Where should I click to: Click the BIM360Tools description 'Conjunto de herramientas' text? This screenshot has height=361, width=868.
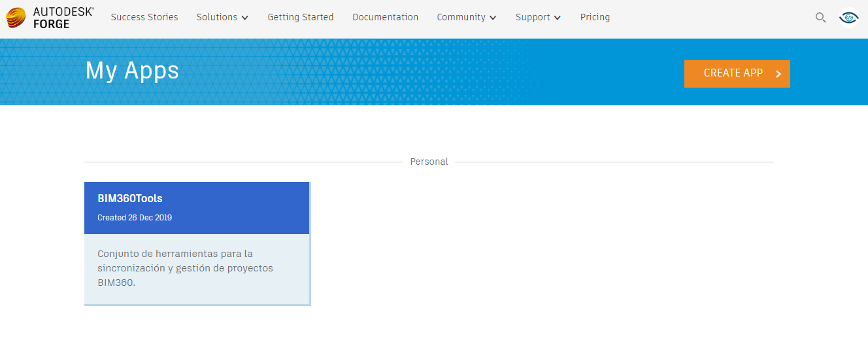click(185, 268)
